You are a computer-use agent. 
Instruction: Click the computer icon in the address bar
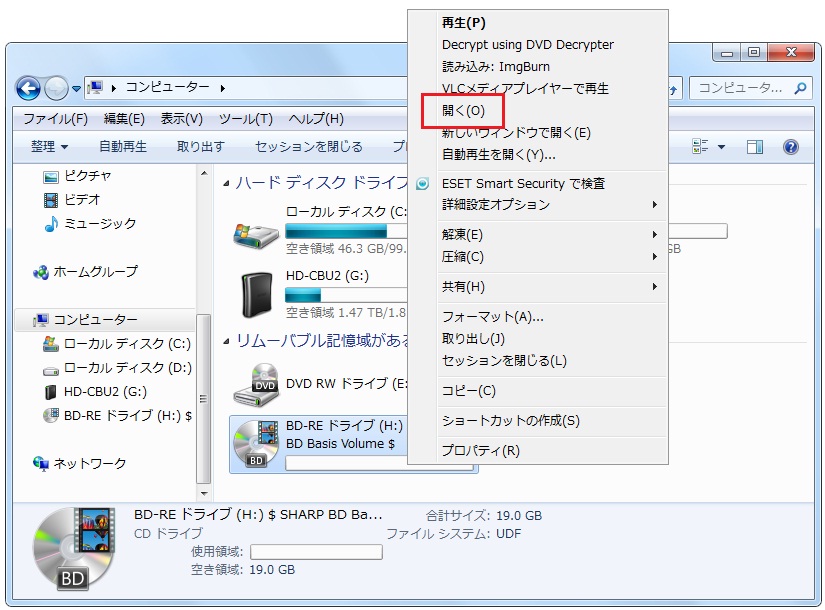[x=95, y=87]
